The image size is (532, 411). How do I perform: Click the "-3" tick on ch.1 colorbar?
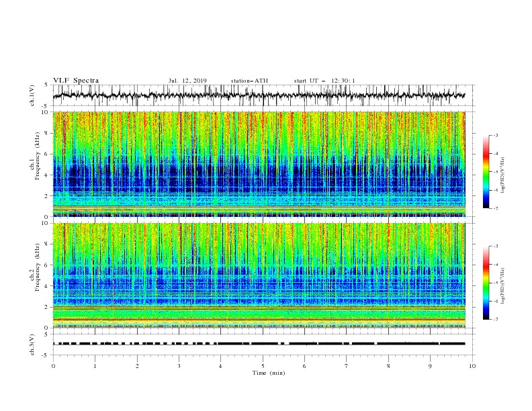(496, 135)
